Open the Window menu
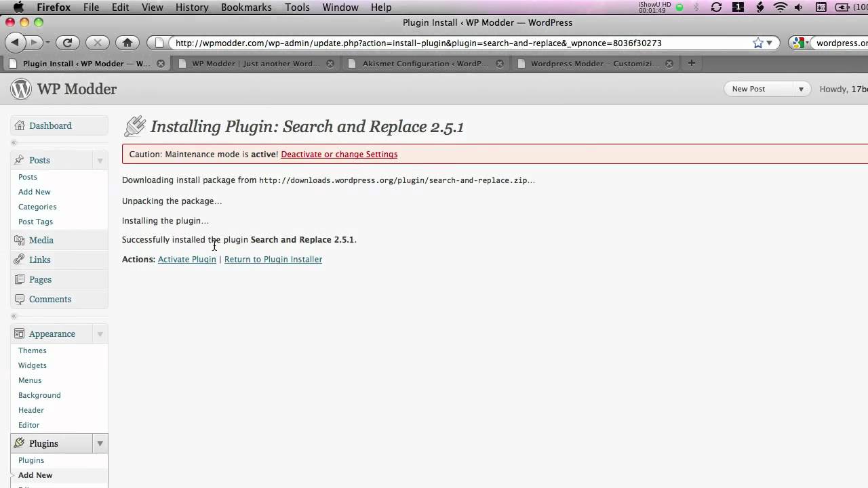This screenshot has height=488, width=868. point(340,7)
